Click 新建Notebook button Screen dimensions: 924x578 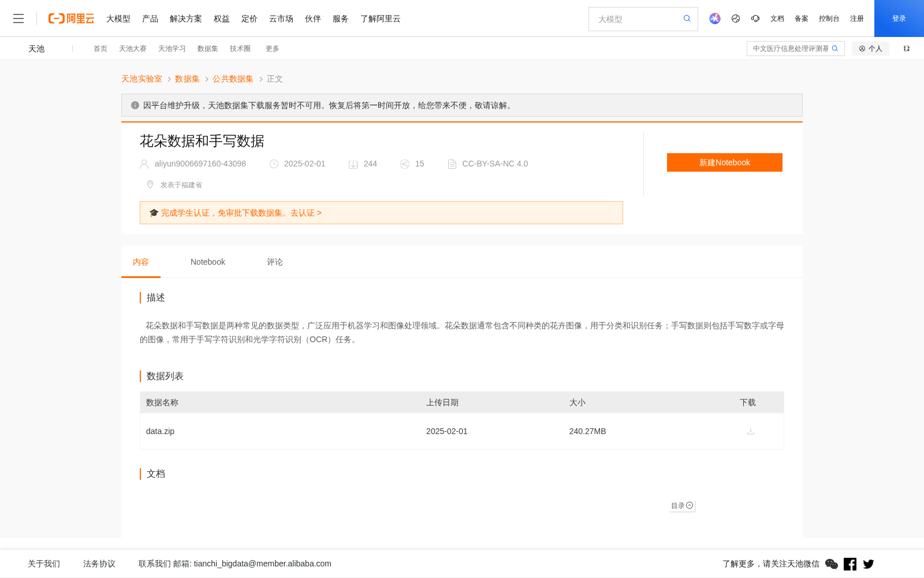coord(725,162)
